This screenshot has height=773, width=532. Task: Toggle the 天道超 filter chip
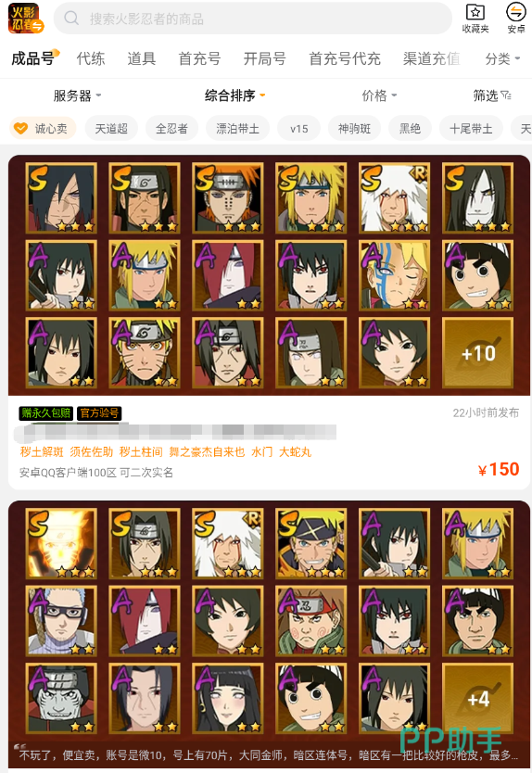[x=111, y=129]
